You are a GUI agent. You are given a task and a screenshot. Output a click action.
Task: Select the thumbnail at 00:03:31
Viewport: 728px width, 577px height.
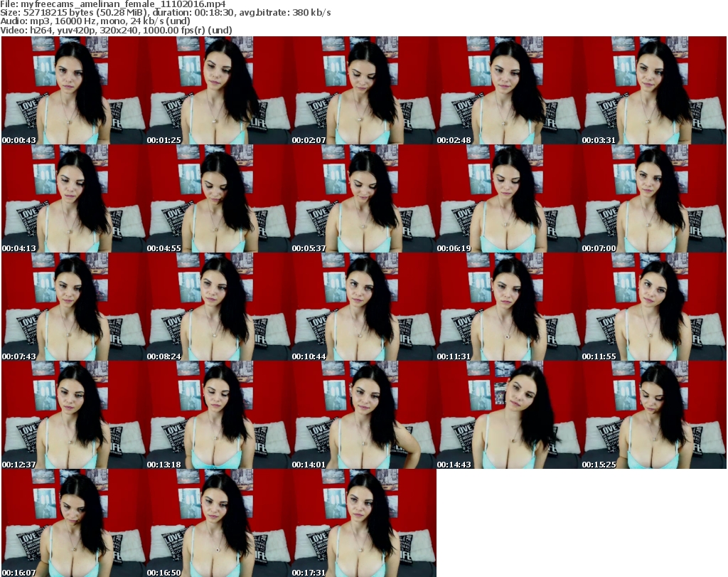pyautogui.click(x=654, y=90)
